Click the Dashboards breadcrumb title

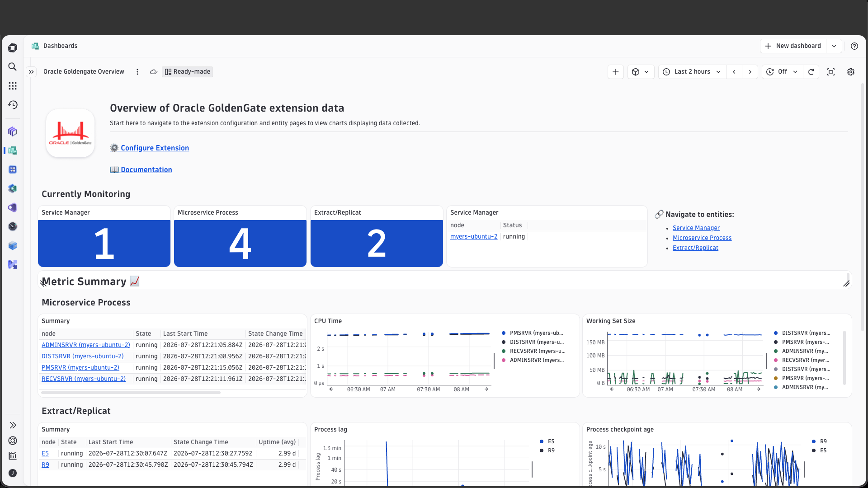(x=60, y=46)
